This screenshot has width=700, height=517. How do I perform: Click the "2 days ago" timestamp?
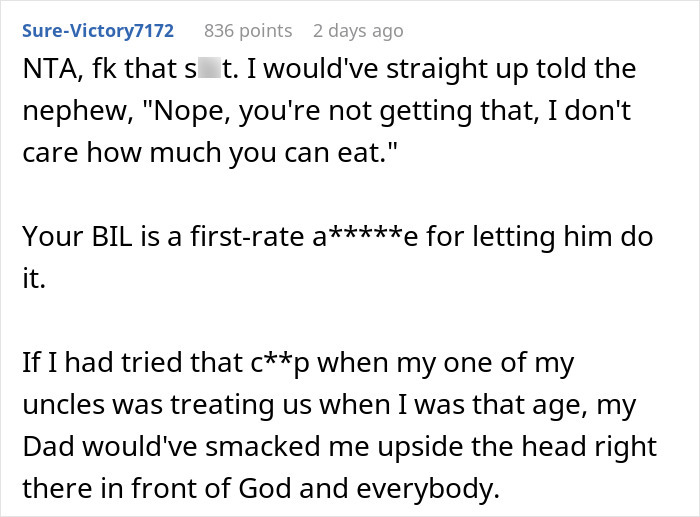coord(359,31)
